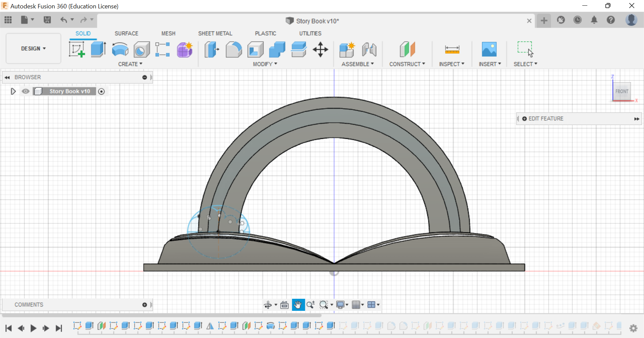
Task: Activate Story Book v10 component radio button
Action: [x=102, y=92]
